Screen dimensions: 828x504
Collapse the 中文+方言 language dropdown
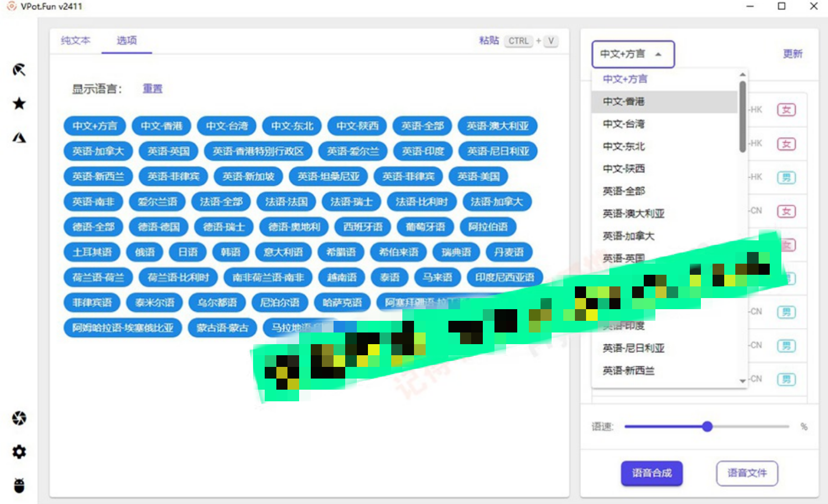[633, 54]
